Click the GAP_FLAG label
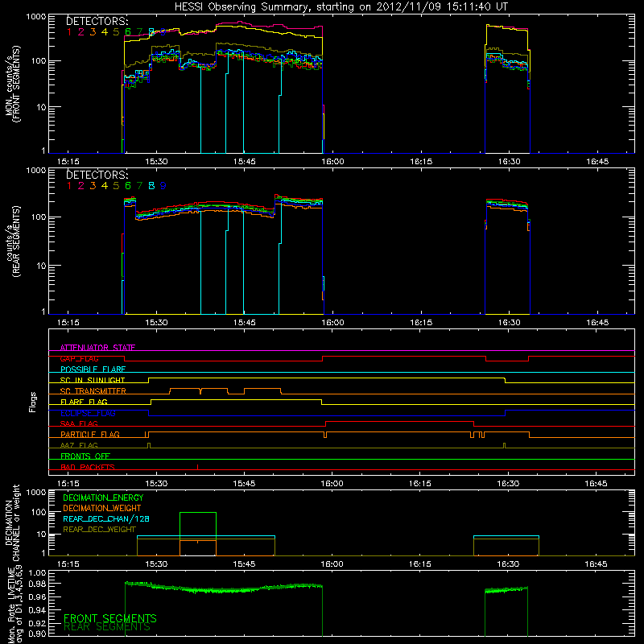 79,358
